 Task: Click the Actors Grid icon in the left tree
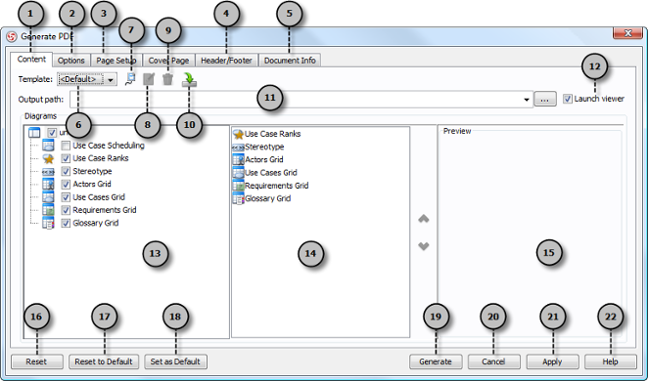[x=48, y=184]
